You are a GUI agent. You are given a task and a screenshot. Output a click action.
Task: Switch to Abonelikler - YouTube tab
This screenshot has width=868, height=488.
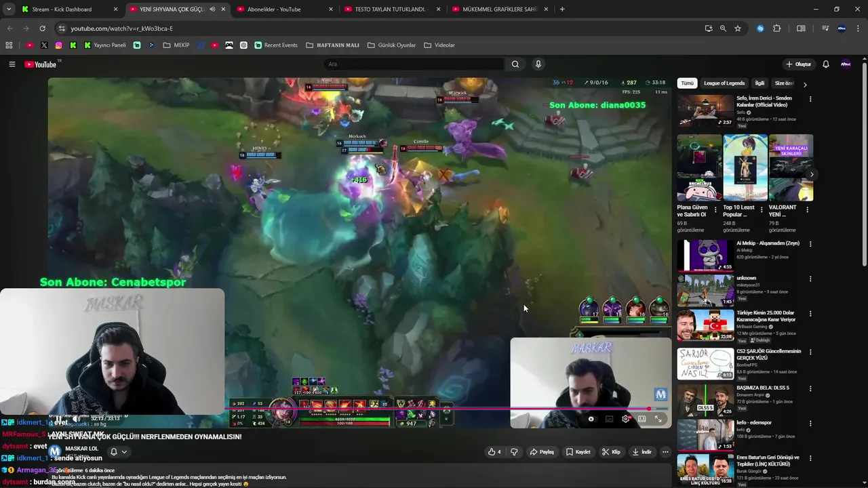click(285, 9)
